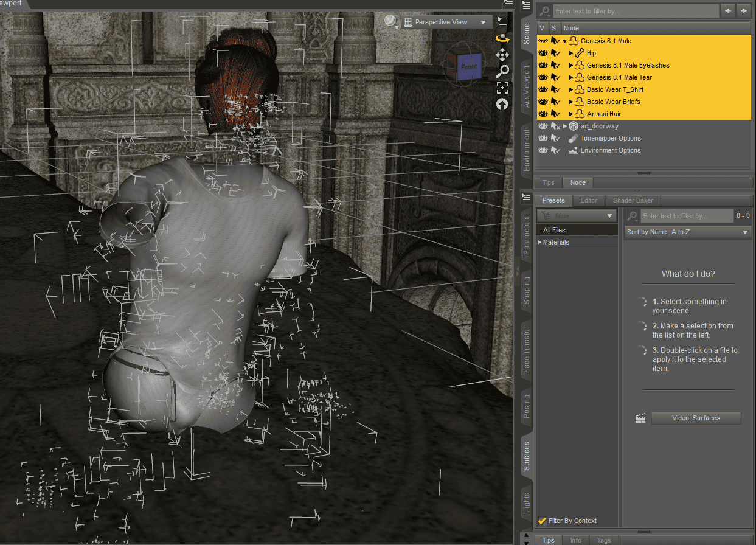
Task: Click the geometry icon beside ac_doorway
Action: pyautogui.click(x=572, y=126)
